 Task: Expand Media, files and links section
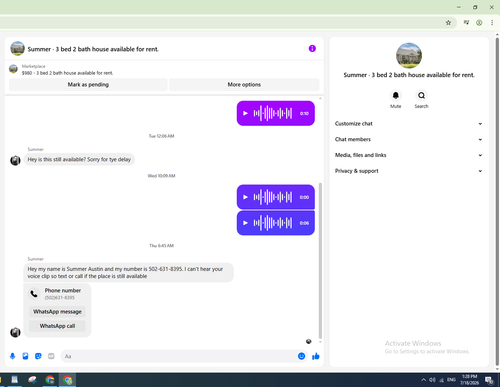coord(409,155)
